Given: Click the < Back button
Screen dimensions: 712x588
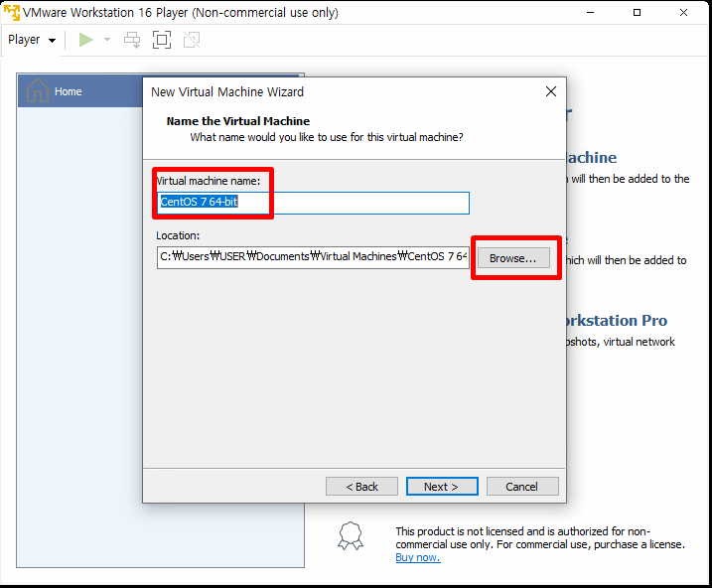Looking at the screenshot, I should 361,487.
